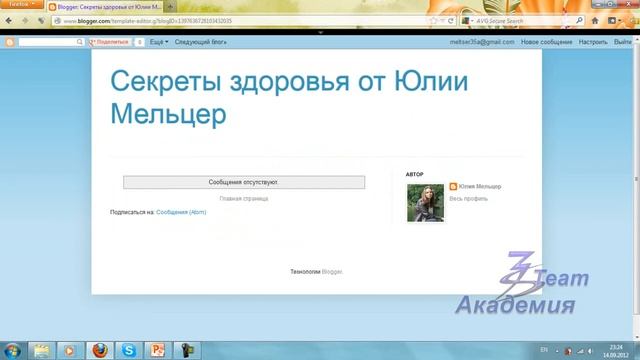Screen dimensions: 640x360
Task: Open the camera recorder taskbar icon
Action: [x=187, y=351]
